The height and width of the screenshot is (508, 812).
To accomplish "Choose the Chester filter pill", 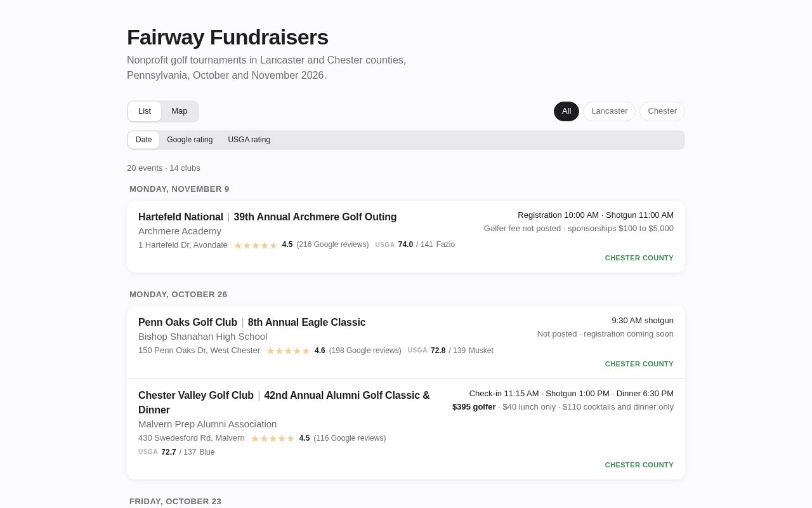I will click(x=662, y=111).
